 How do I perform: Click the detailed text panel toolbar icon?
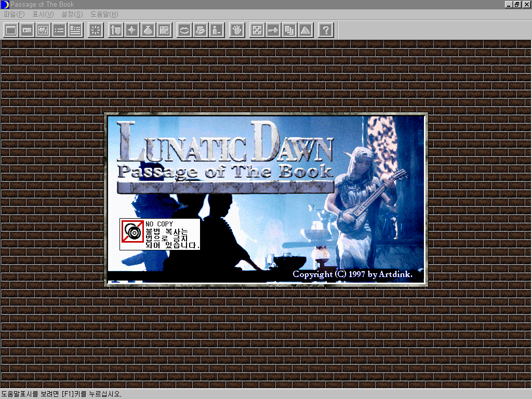tap(75, 30)
